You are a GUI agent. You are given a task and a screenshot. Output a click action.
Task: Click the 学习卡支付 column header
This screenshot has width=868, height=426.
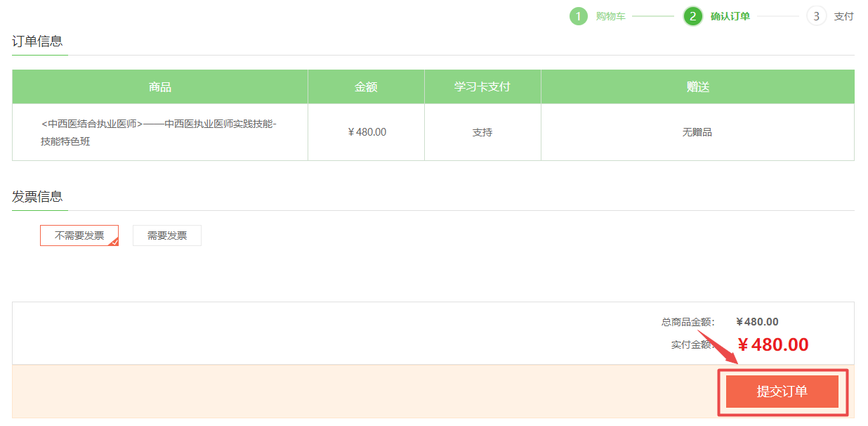(482, 87)
